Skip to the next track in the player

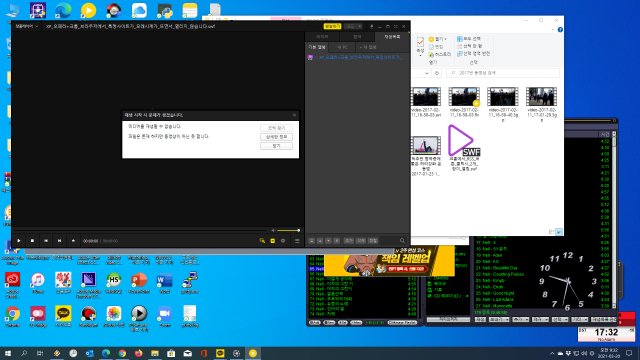coord(60,241)
